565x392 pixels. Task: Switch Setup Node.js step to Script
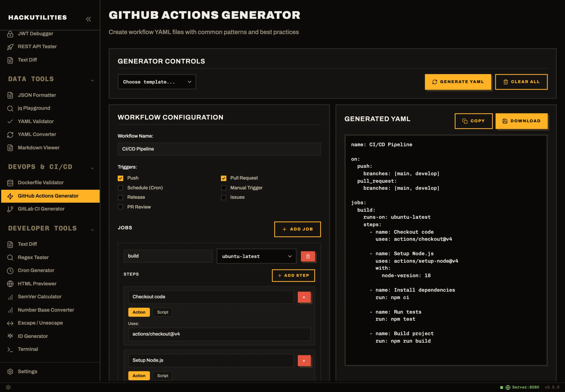(162, 376)
